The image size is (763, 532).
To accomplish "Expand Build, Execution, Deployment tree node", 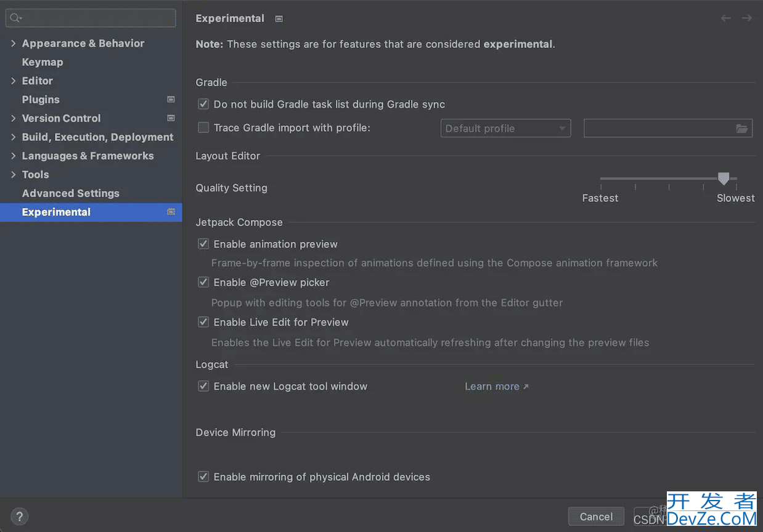I will 13,137.
